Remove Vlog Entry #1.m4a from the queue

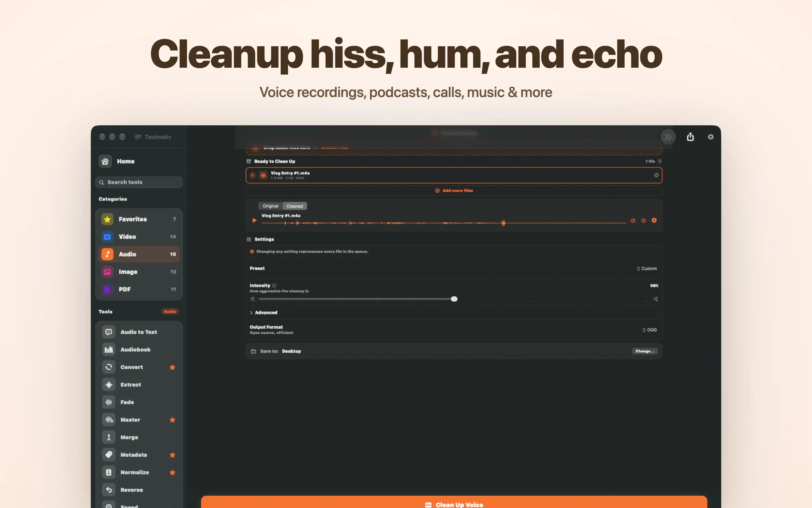point(656,175)
